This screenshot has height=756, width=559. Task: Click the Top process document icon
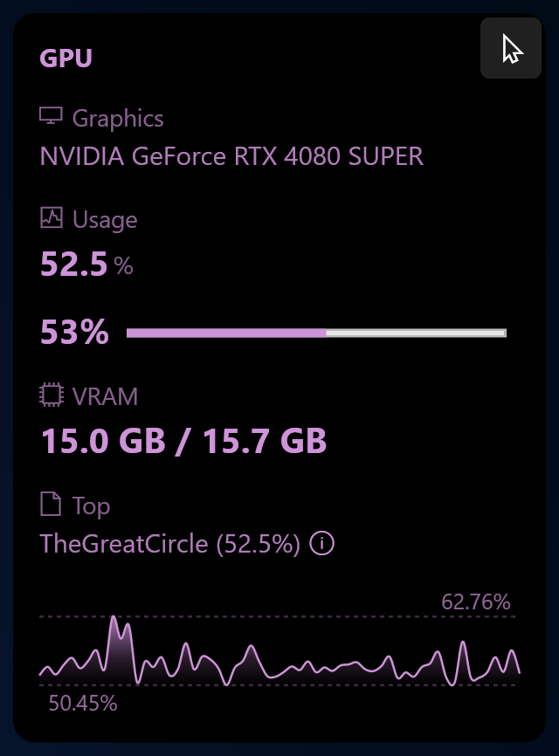(x=50, y=505)
